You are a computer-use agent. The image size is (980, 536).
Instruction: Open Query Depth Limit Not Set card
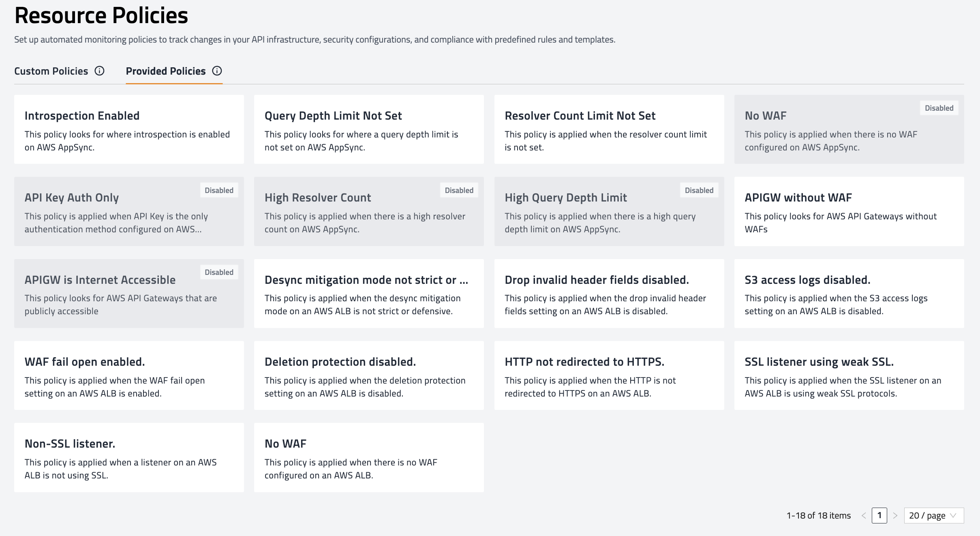pyautogui.click(x=369, y=129)
